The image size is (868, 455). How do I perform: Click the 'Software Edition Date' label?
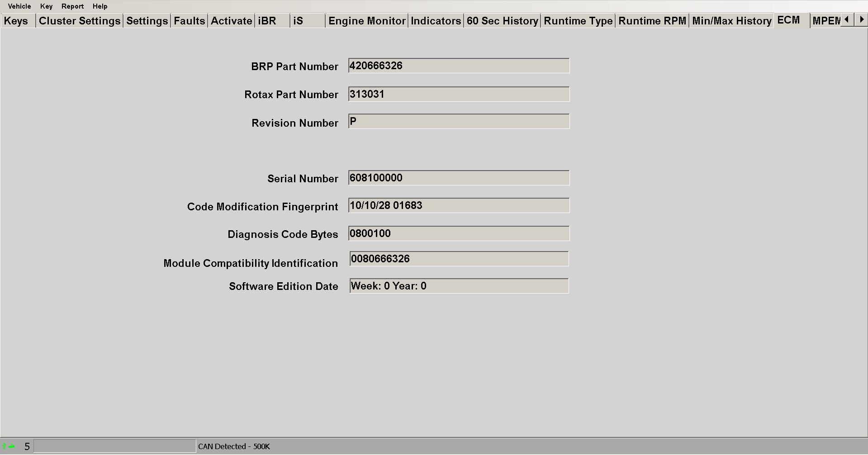(x=284, y=286)
